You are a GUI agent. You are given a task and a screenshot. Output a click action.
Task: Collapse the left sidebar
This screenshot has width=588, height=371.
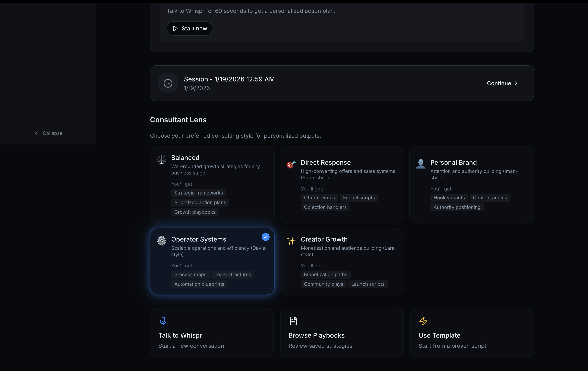48,133
